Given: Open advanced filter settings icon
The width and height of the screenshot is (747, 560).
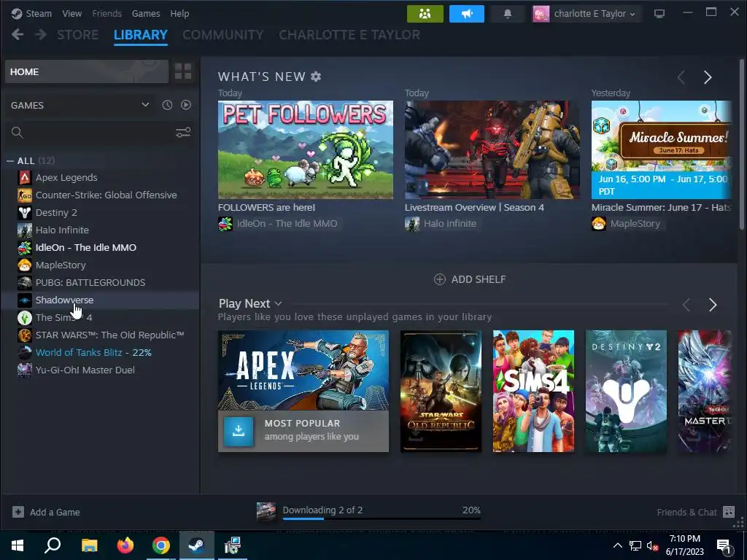Looking at the screenshot, I should pos(183,133).
